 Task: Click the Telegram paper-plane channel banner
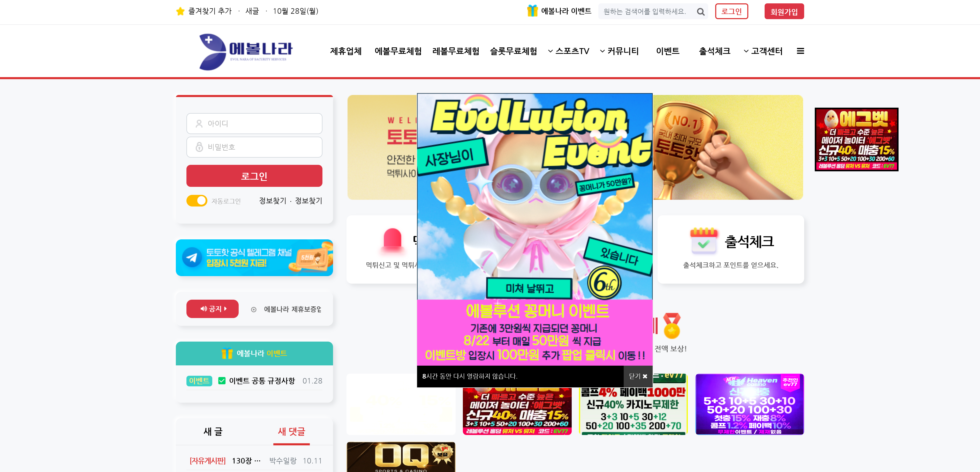pyautogui.click(x=254, y=258)
